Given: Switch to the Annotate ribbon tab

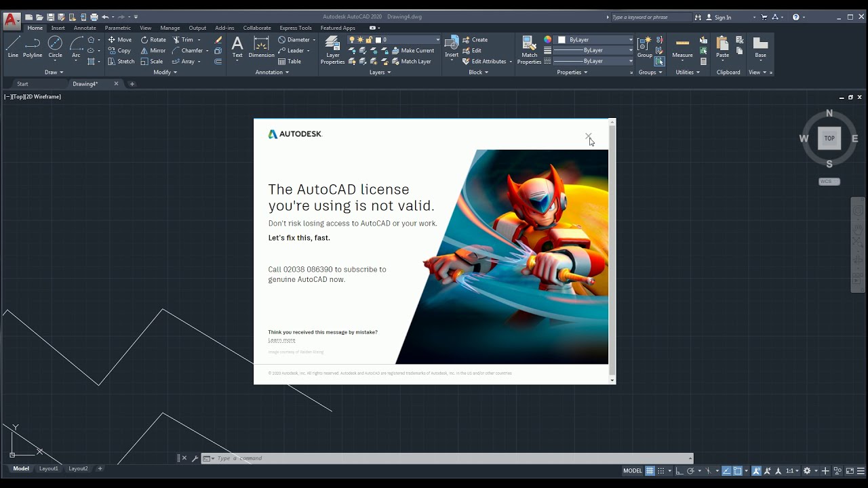Looking at the screenshot, I should (85, 28).
